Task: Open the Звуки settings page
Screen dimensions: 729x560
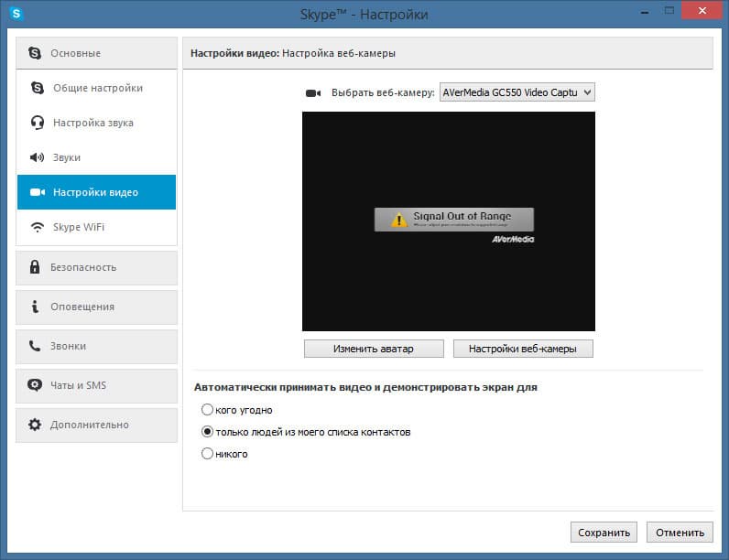Action: [x=97, y=157]
